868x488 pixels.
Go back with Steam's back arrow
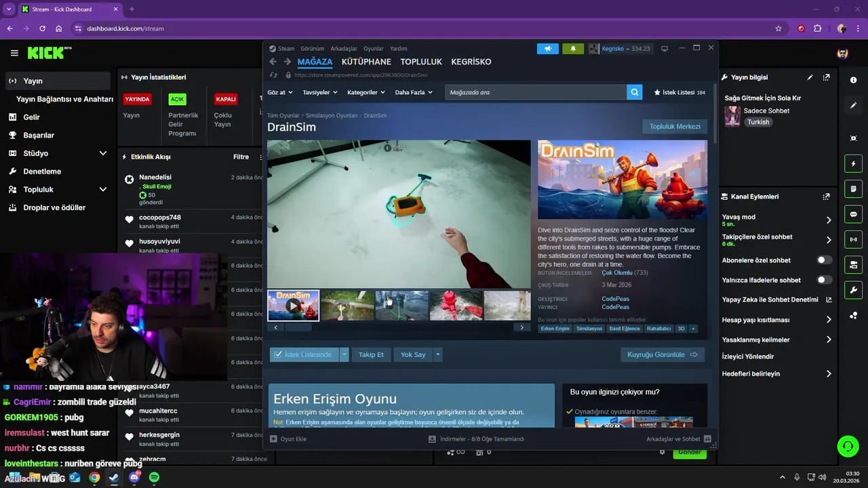pos(273,62)
